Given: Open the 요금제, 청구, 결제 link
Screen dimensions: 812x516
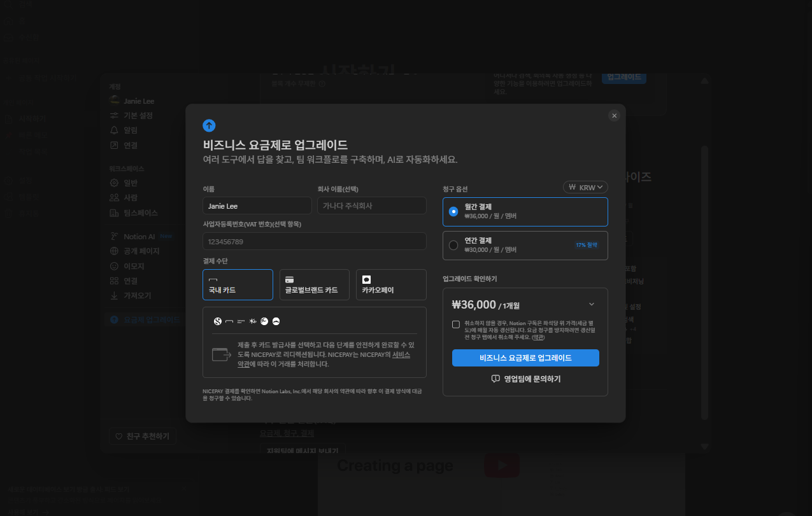Looking at the screenshot, I should click(x=287, y=433).
